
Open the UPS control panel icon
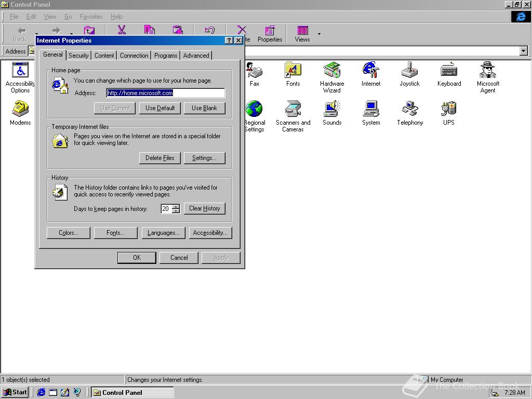449,113
